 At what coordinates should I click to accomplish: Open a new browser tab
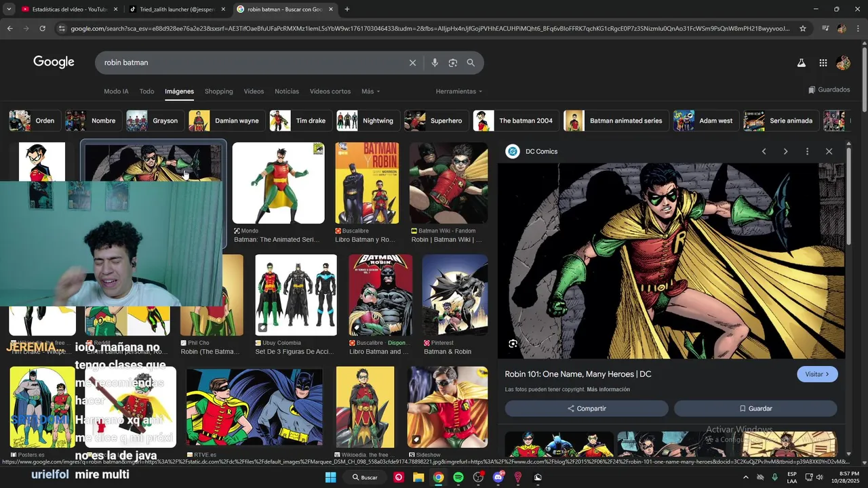point(347,9)
